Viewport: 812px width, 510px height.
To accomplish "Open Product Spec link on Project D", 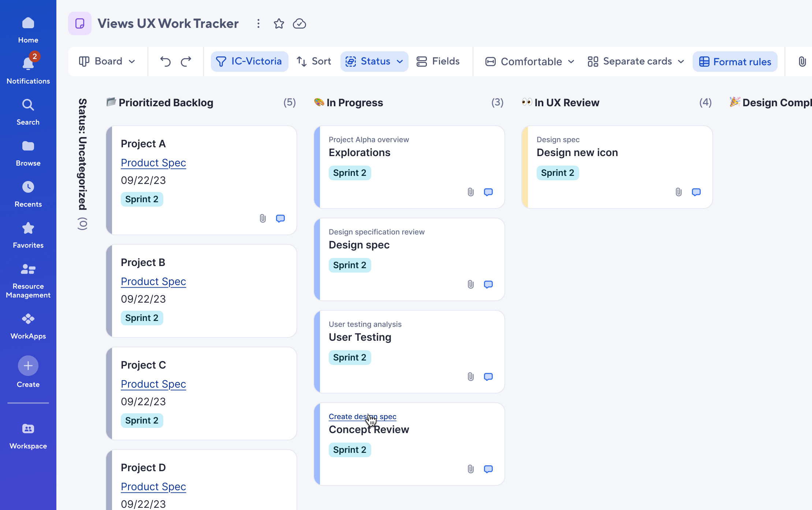I will click(x=153, y=487).
